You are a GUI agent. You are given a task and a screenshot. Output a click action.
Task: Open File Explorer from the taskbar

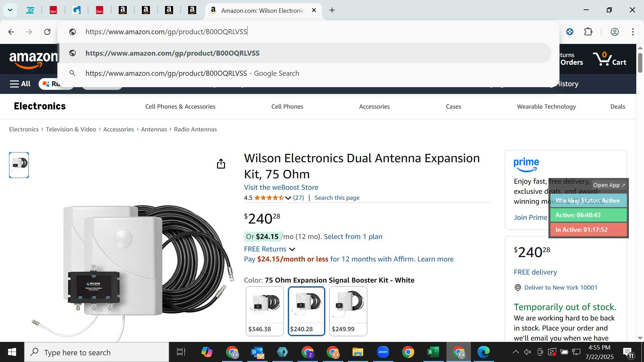pyautogui.click(x=358, y=352)
